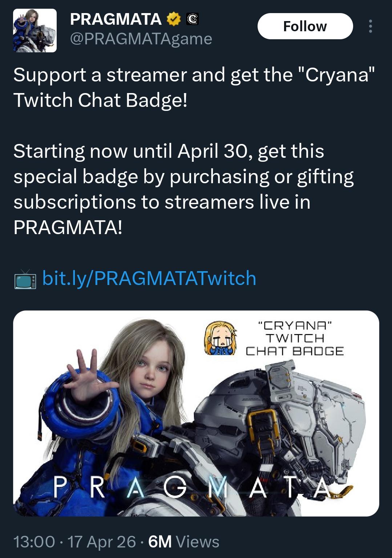Click the television emoji icon
Viewport: 392px width, 558px height.
coord(25,279)
